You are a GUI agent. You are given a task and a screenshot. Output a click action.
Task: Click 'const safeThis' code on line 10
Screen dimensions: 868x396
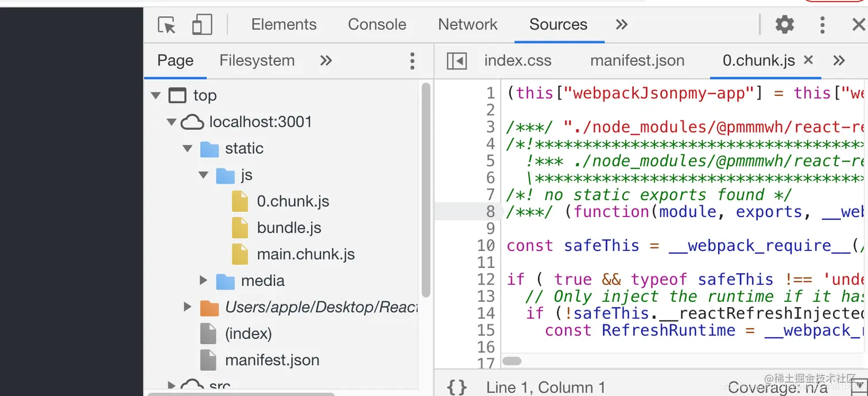(x=573, y=246)
